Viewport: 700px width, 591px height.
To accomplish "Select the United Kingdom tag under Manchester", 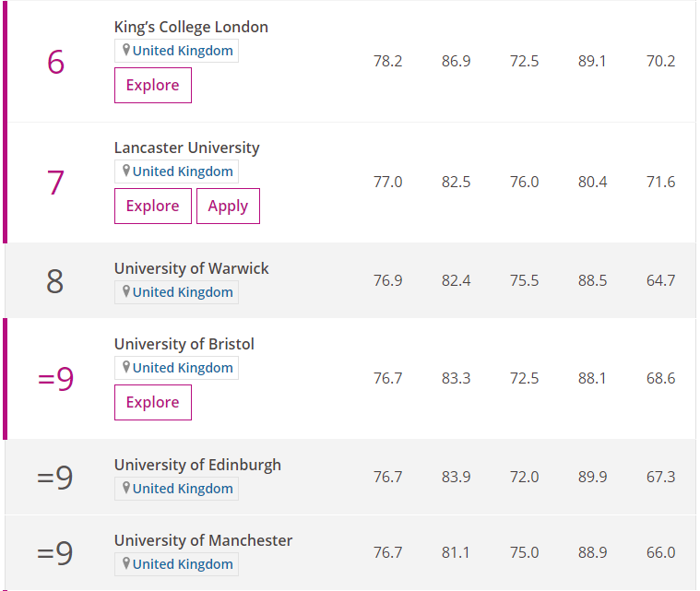I will coord(176,564).
